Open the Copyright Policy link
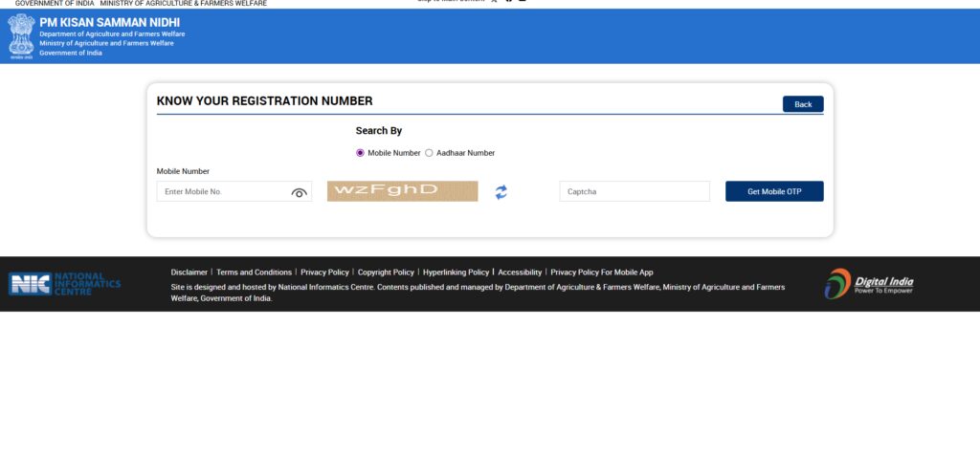Screen dimensions: 980x458 click(386, 273)
